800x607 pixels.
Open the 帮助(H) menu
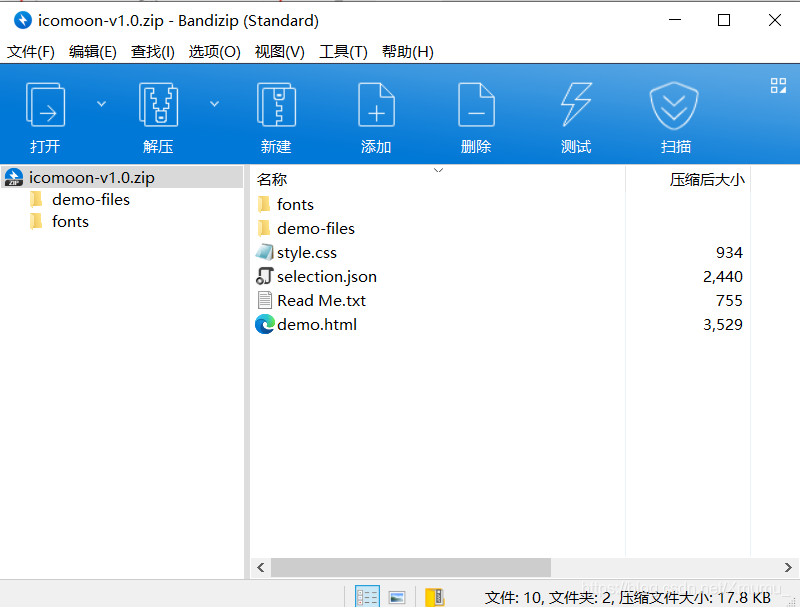click(x=408, y=52)
